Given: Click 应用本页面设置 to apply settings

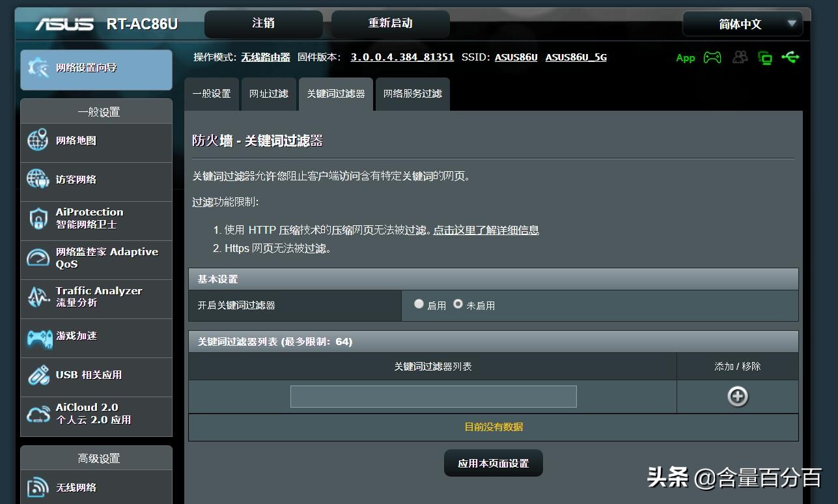Looking at the screenshot, I should point(493,463).
